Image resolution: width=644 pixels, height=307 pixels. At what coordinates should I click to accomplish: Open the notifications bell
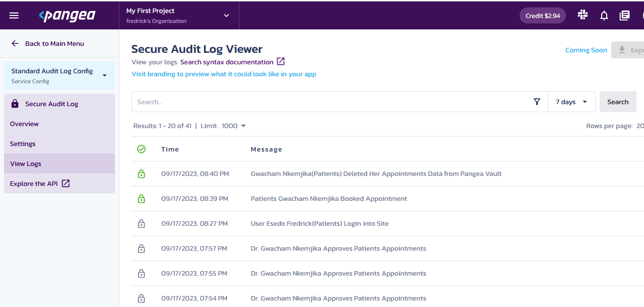pyautogui.click(x=604, y=15)
